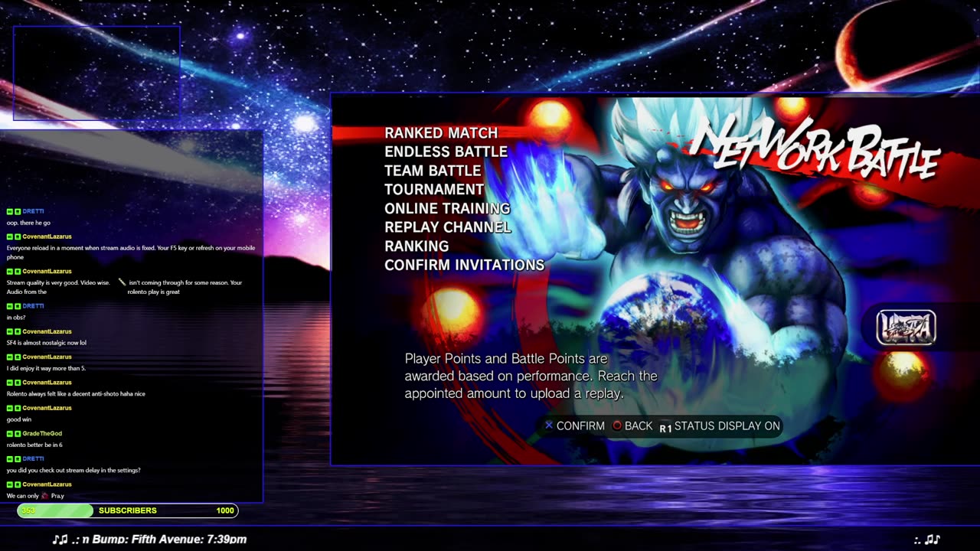Click chat message 'in obs?'
980x551 pixels.
(x=16, y=318)
